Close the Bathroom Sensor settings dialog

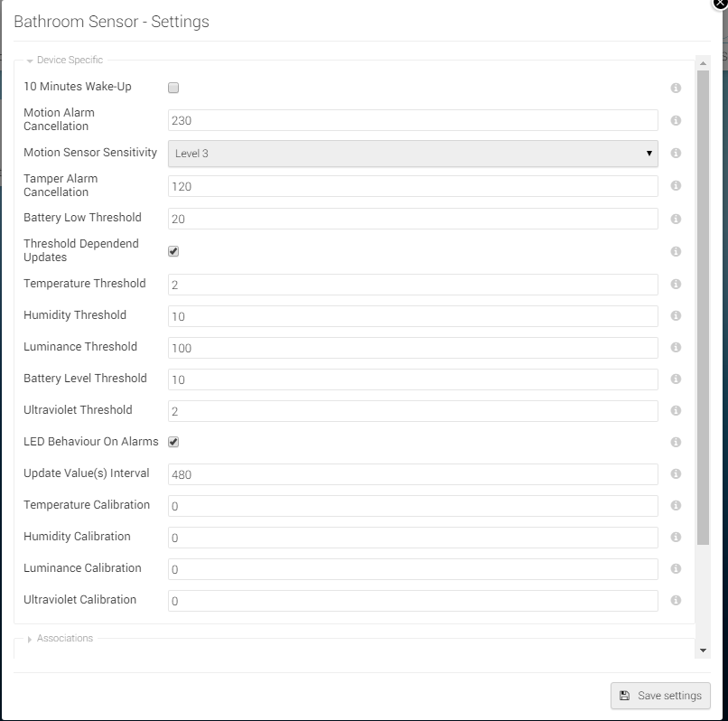click(x=720, y=3)
